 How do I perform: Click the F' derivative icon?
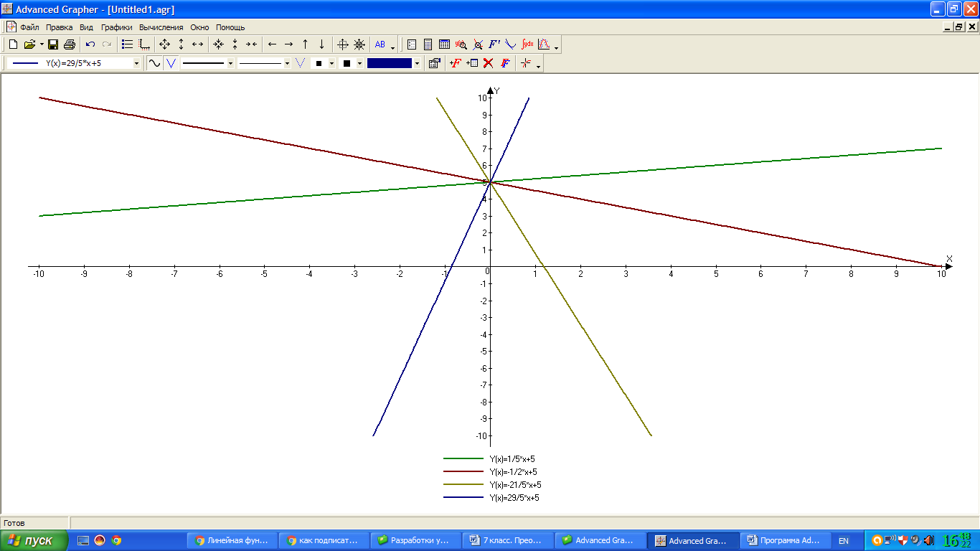point(494,44)
